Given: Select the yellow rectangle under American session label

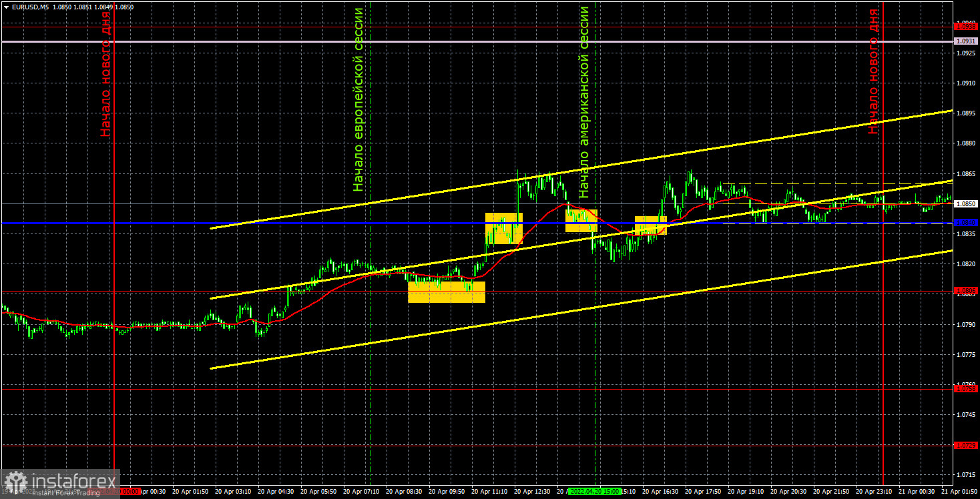Looking at the screenshot, I should 581,221.
